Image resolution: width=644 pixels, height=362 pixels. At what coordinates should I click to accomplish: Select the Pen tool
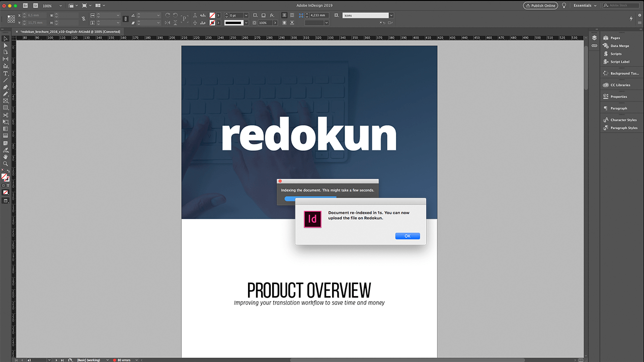coord(6,87)
